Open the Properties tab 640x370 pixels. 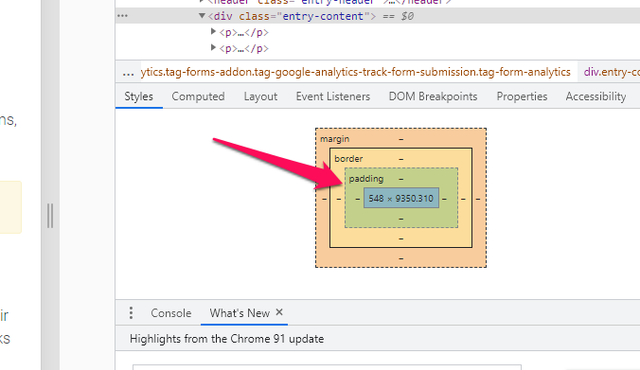[x=522, y=96]
